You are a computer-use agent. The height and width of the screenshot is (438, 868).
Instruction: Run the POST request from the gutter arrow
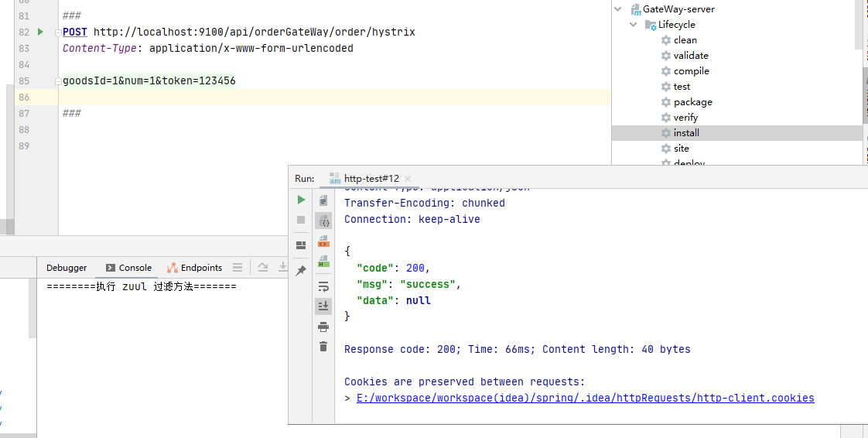[x=41, y=33]
